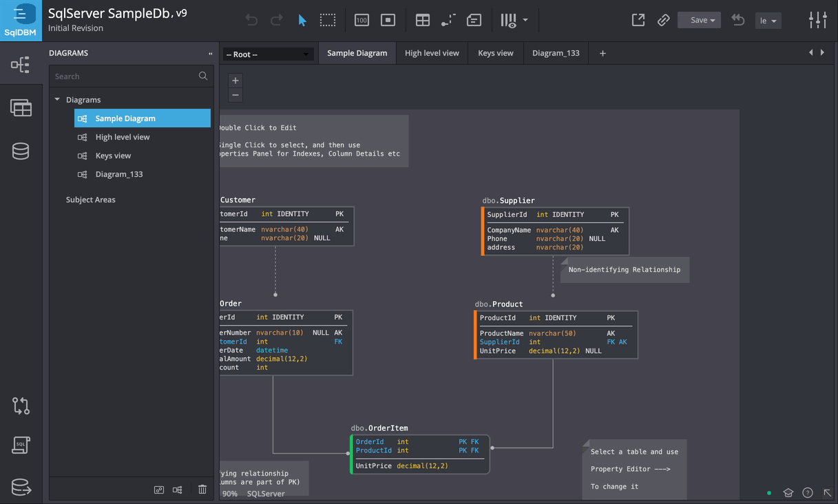Add a new note to the diagram

474,21
